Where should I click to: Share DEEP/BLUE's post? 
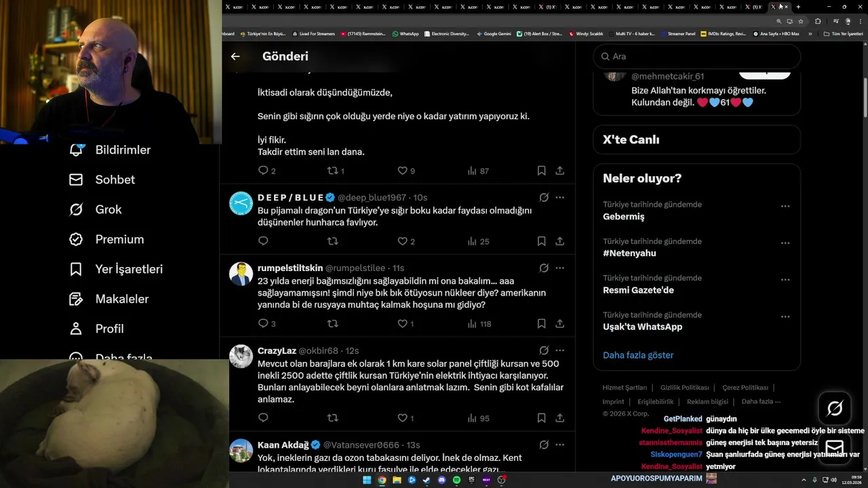(x=560, y=241)
